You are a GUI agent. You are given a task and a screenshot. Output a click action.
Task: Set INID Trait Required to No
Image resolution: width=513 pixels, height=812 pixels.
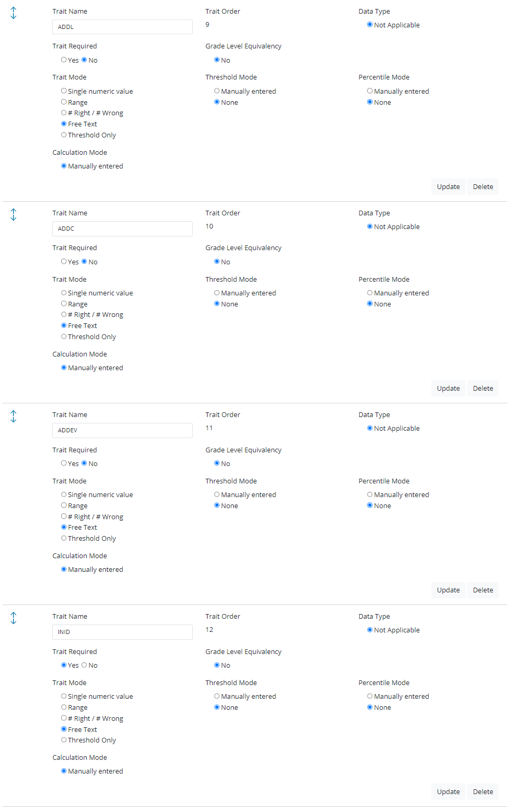point(84,665)
